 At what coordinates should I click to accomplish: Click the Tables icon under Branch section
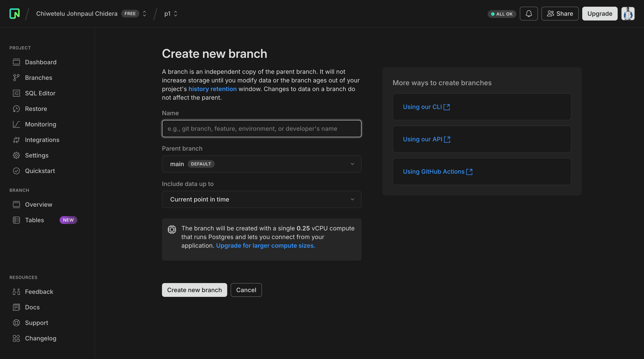16,220
